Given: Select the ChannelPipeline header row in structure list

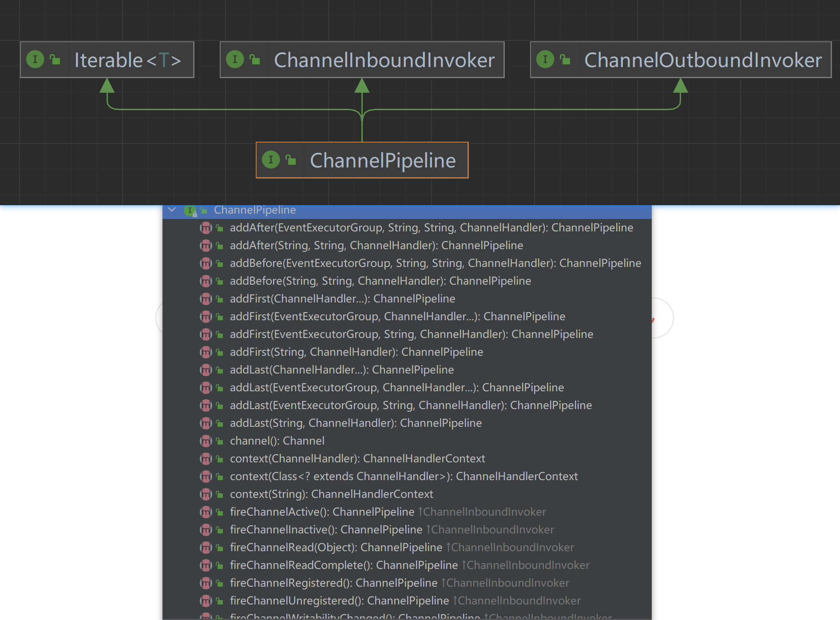Looking at the screenshot, I should click(255, 210).
